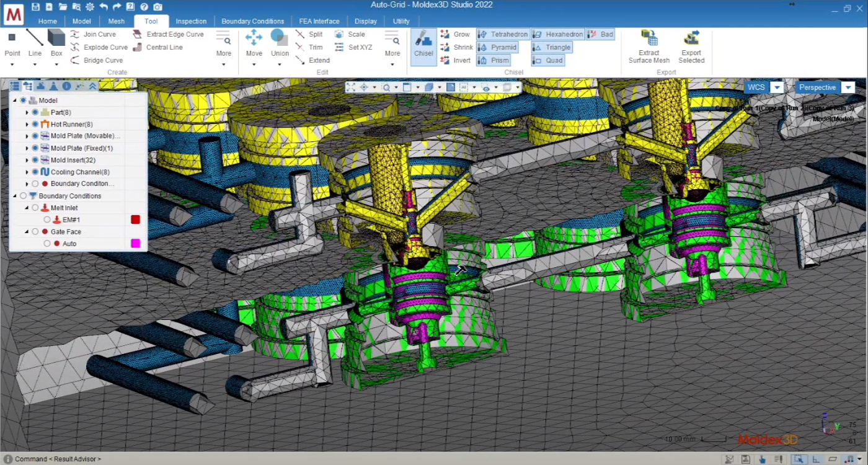Collapse panel with double chevron icon
This screenshot has height=465, width=868.
[x=93, y=86]
